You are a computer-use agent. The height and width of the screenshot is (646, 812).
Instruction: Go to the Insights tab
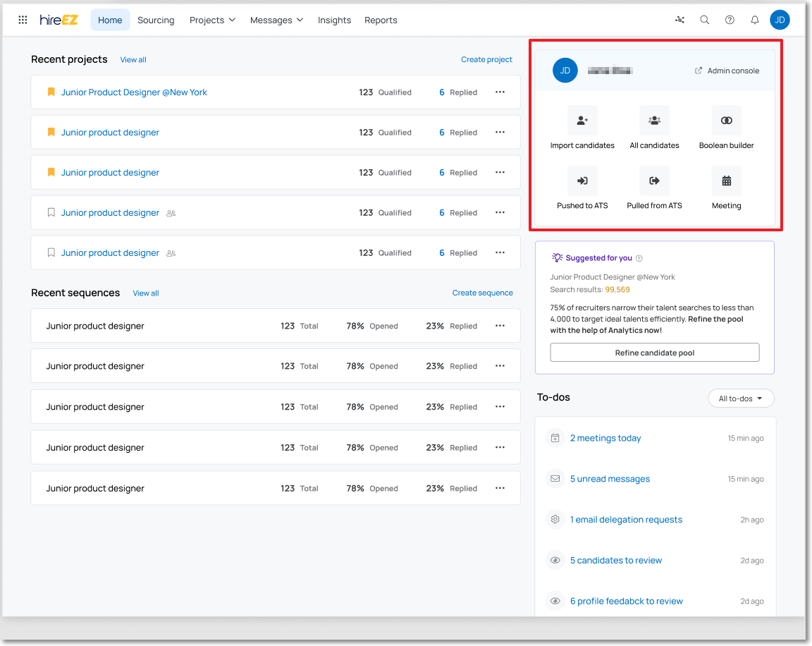point(334,20)
